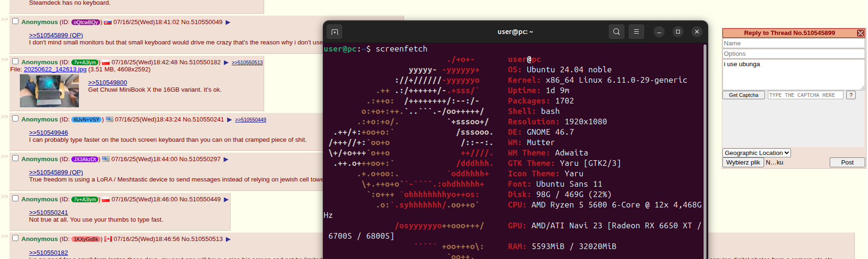Click the Post button in the reply box
The width and height of the screenshot is (868, 259).
point(847,162)
